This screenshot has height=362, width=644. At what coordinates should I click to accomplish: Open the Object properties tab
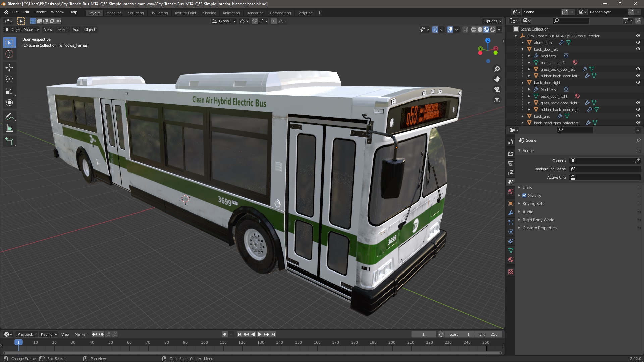coord(511,203)
